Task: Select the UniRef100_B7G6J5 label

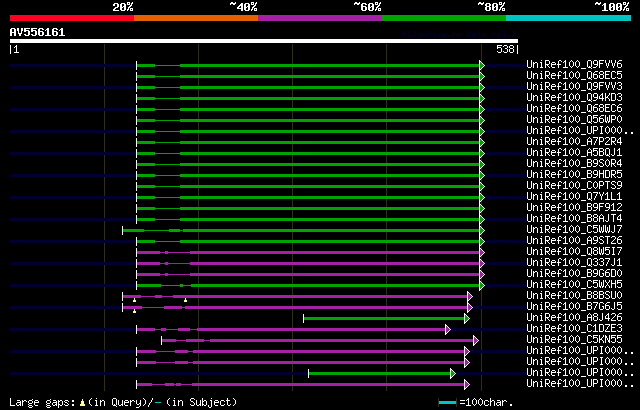Action: click(574, 307)
